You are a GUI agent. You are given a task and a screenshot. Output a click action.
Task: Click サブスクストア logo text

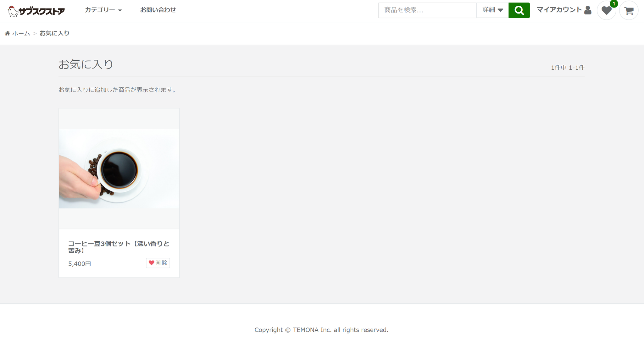(42, 11)
